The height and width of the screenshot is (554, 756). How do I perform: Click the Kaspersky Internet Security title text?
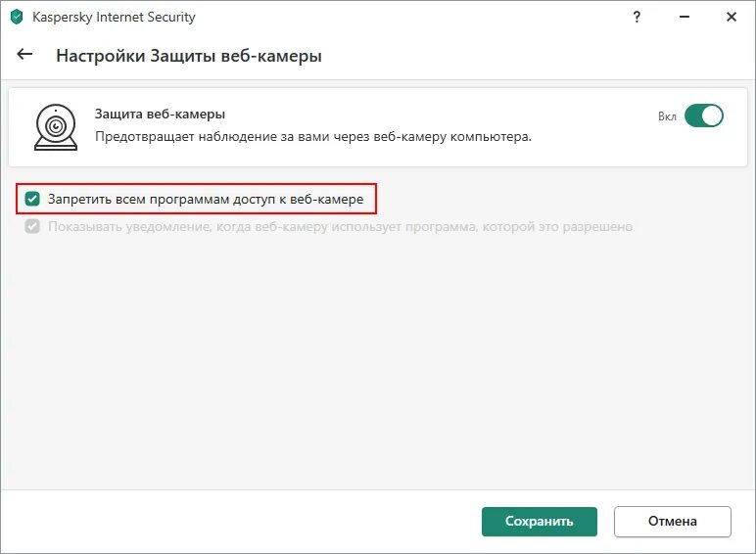(x=114, y=18)
